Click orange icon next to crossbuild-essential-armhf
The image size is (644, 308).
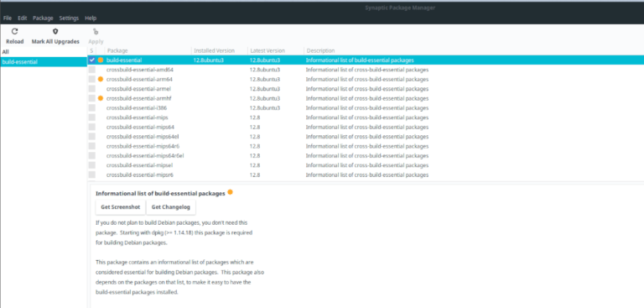101,98
